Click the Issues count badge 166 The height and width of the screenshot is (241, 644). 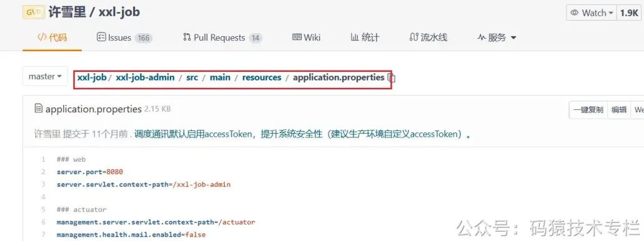(x=143, y=38)
